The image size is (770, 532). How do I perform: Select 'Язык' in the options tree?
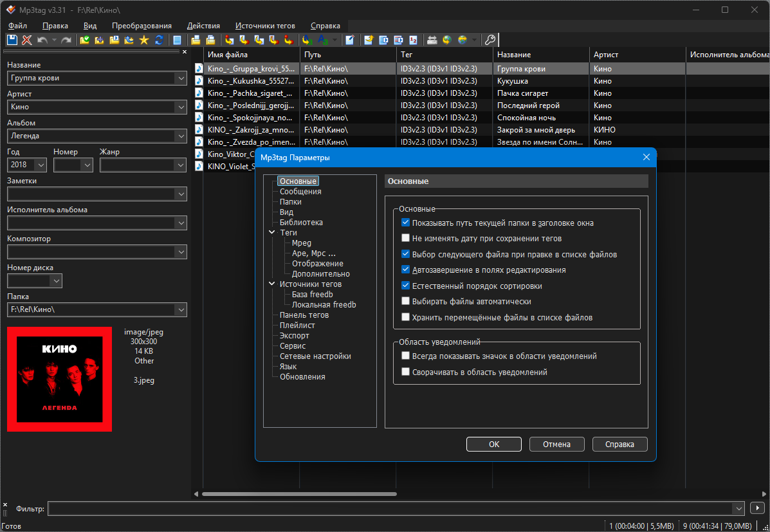(x=288, y=367)
